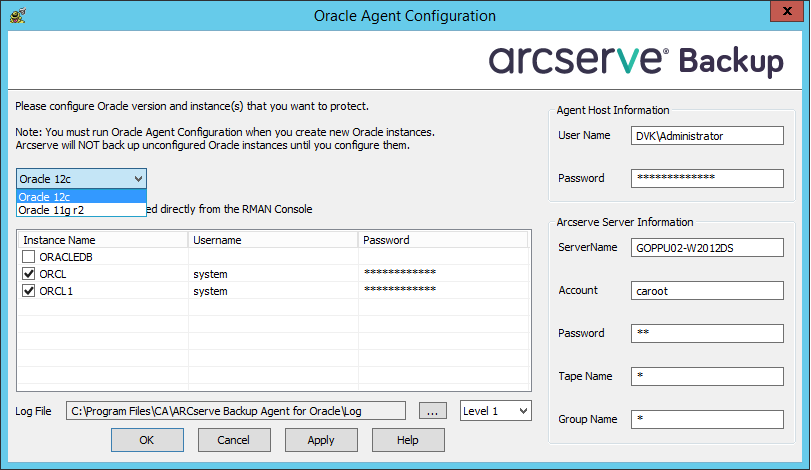Uncheck the ORCL1 instance checkbox
The height and width of the screenshot is (470, 811).
click(28, 291)
